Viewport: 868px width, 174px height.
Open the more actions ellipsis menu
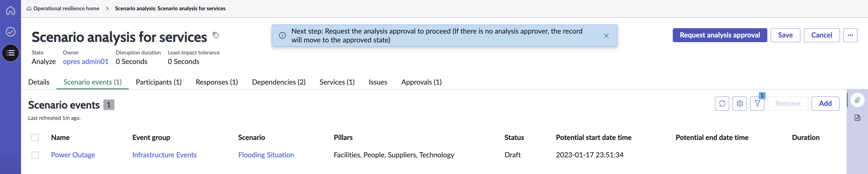850,35
